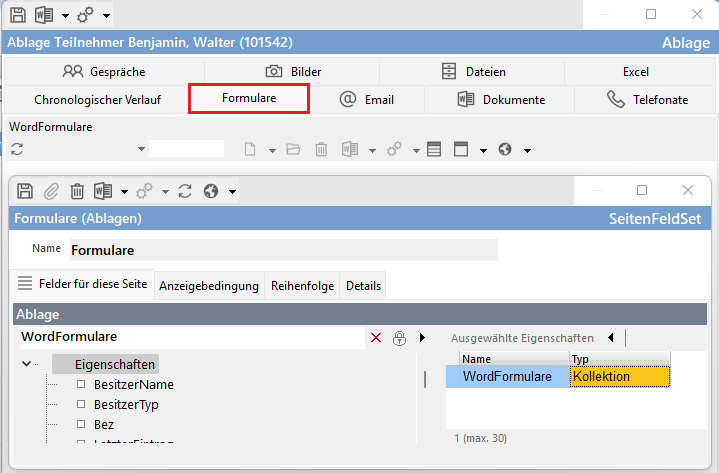
Task: Select the orange Kollektion cell
Action: (x=618, y=377)
